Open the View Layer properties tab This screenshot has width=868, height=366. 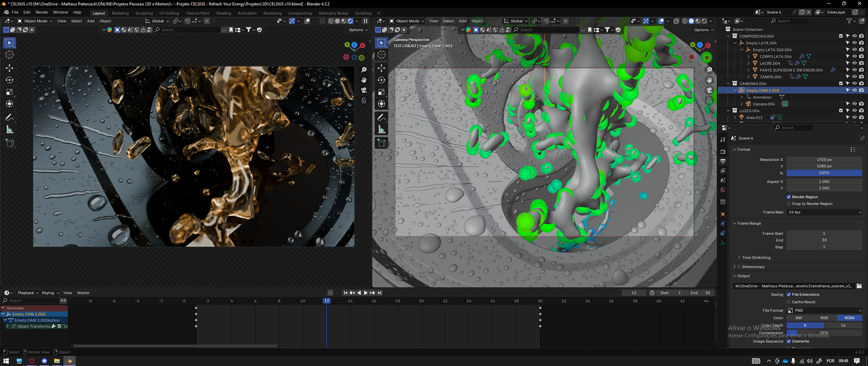coord(723,171)
